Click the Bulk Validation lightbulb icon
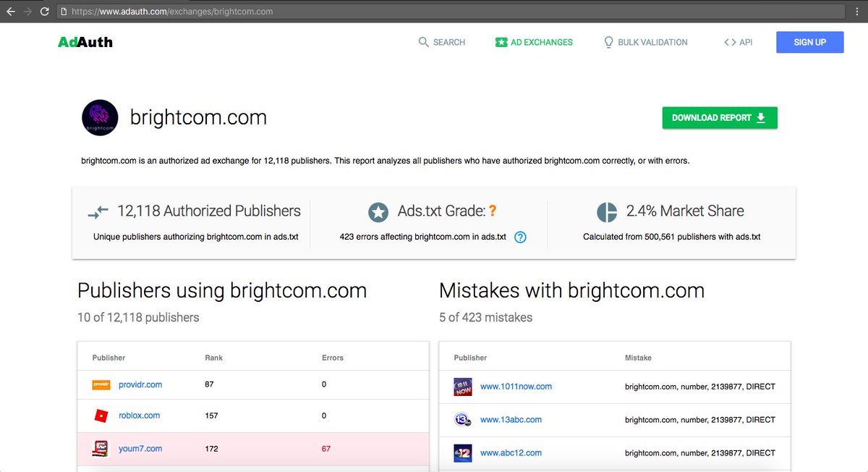Image resolution: width=868 pixels, height=472 pixels. [x=608, y=42]
